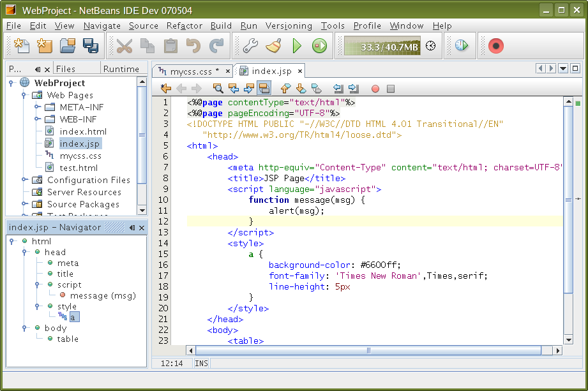Image resolution: width=588 pixels, height=391 pixels.
Task: Click the Undo arrow icon
Action: pyautogui.click(x=193, y=46)
